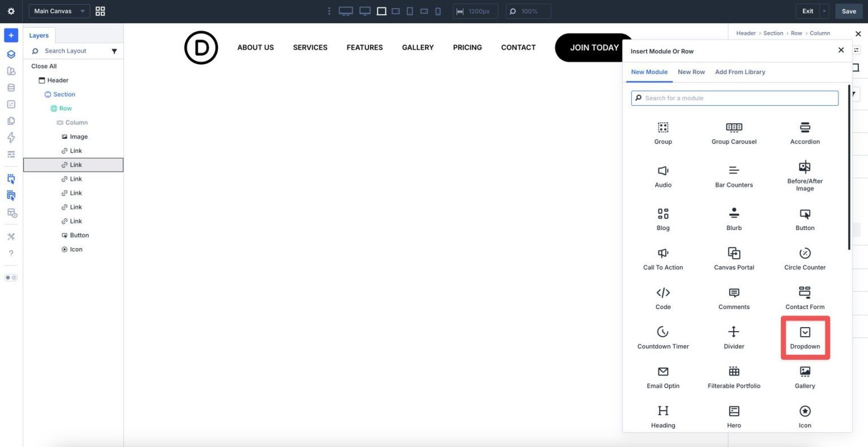The width and height of the screenshot is (868, 447).
Task: Open the three-dot menu beside device icons
Action: 329,11
